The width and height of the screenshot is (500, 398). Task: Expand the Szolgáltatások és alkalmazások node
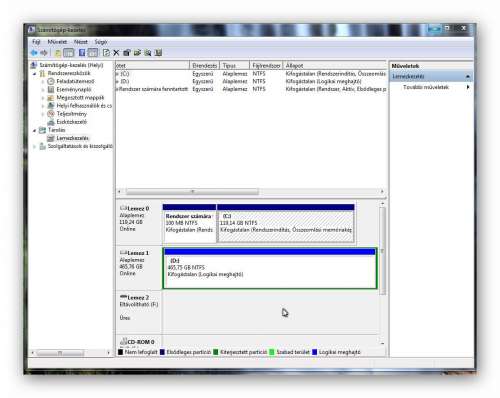35,146
